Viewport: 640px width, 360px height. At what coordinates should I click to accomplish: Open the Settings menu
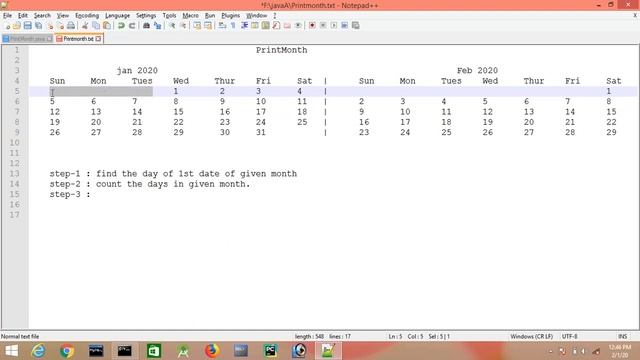coord(146,16)
